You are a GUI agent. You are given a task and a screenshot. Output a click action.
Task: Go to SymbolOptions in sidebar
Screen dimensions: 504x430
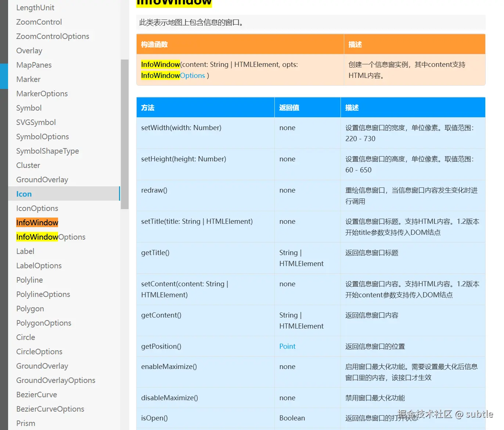coord(43,137)
